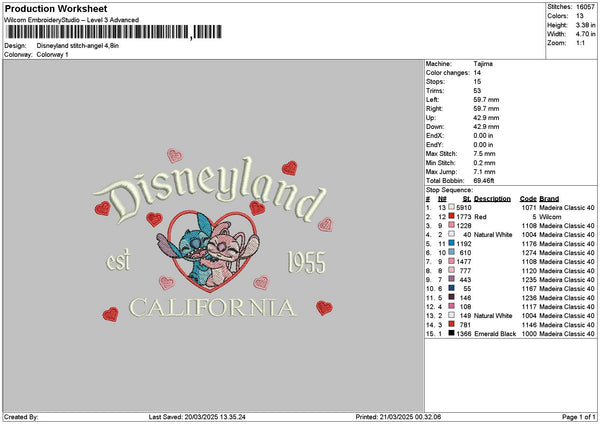The height and width of the screenshot is (424, 600).
Task: Click the Zoom value '1:1'
Action: coord(580,43)
